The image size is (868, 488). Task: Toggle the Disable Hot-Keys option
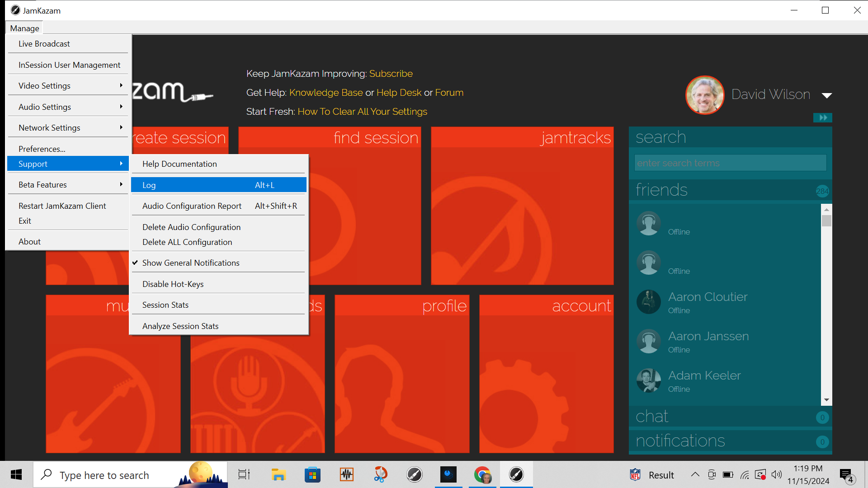click(x=173, y=284)
